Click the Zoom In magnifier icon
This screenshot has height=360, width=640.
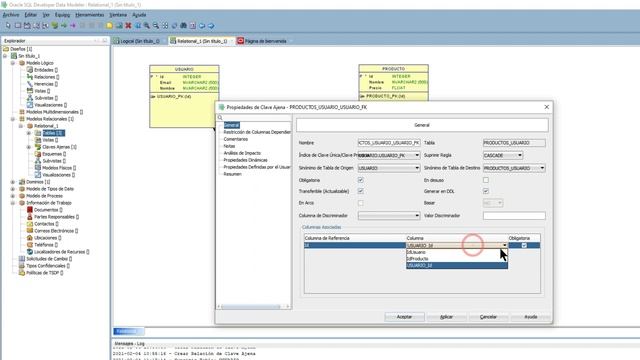(x=147, y=25)
